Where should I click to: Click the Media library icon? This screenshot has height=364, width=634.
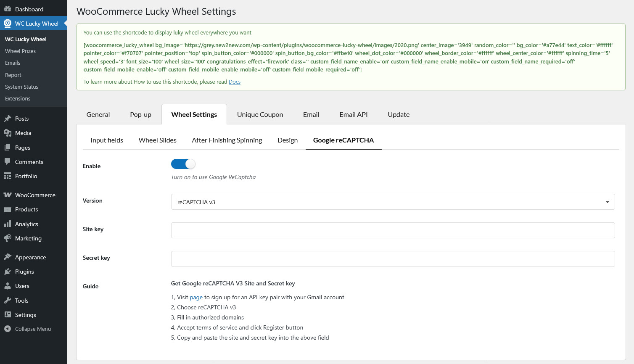8,133
